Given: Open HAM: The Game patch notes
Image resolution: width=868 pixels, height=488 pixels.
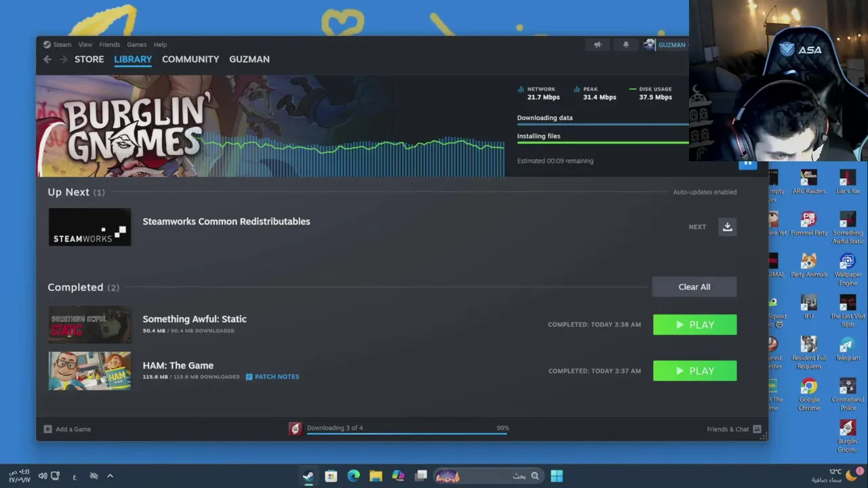Looking at the screenshot, I should tap(272, 377).
